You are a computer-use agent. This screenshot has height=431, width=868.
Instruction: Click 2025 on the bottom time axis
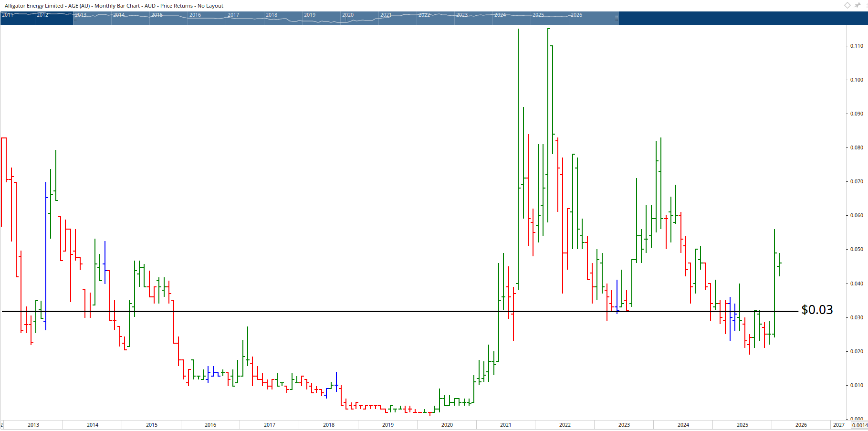[743, 425]
